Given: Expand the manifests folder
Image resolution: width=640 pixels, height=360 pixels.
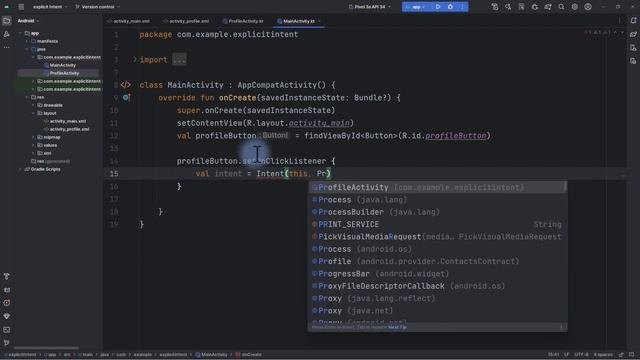Looking at the screenshot, I should [27, 41].
